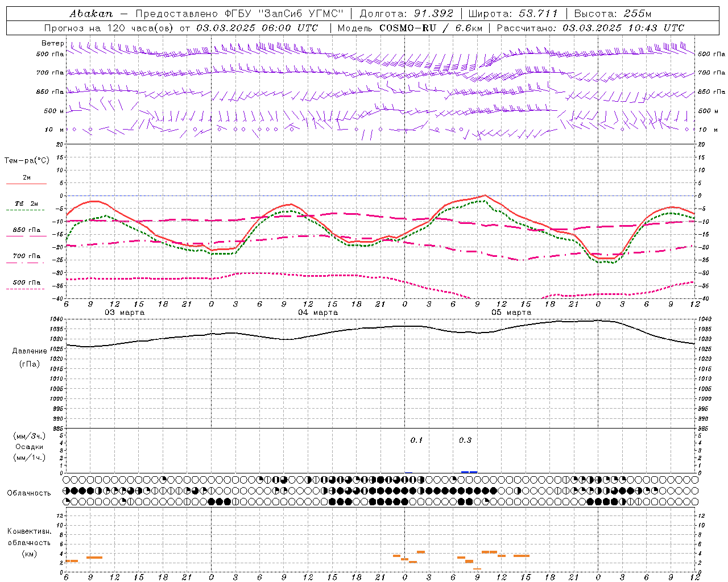
Task: Click the (мм/1ч.) precipitation unit label
Action: click(30, 458)
